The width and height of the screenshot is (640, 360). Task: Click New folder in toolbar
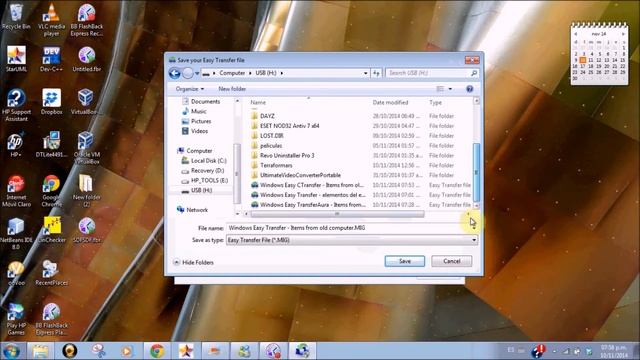[232, 89]
